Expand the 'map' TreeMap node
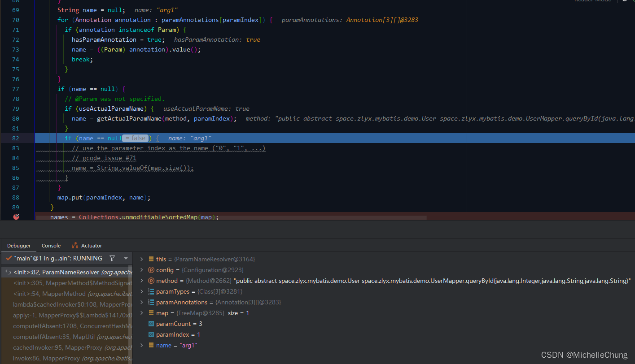 click(142, 313)
